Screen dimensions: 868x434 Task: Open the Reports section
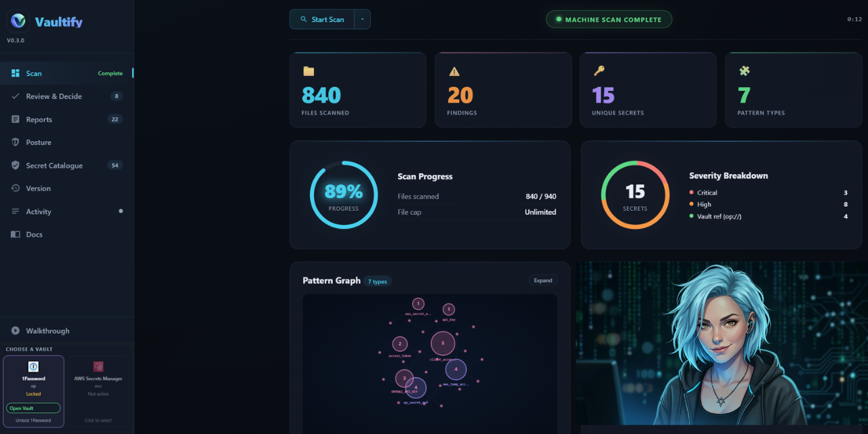click(x=66, y=119)
